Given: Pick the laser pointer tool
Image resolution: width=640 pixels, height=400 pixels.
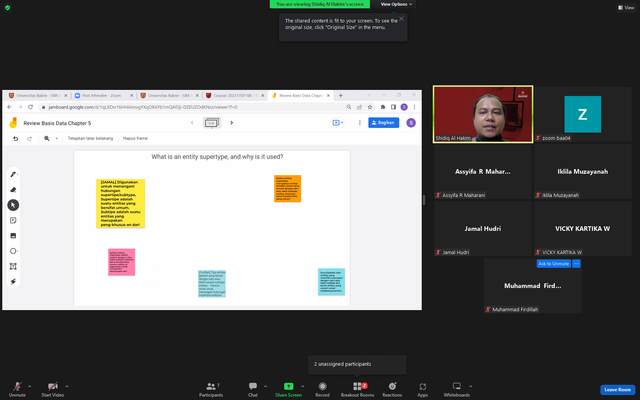Looking at the screenshot, I should coord(13,281).
